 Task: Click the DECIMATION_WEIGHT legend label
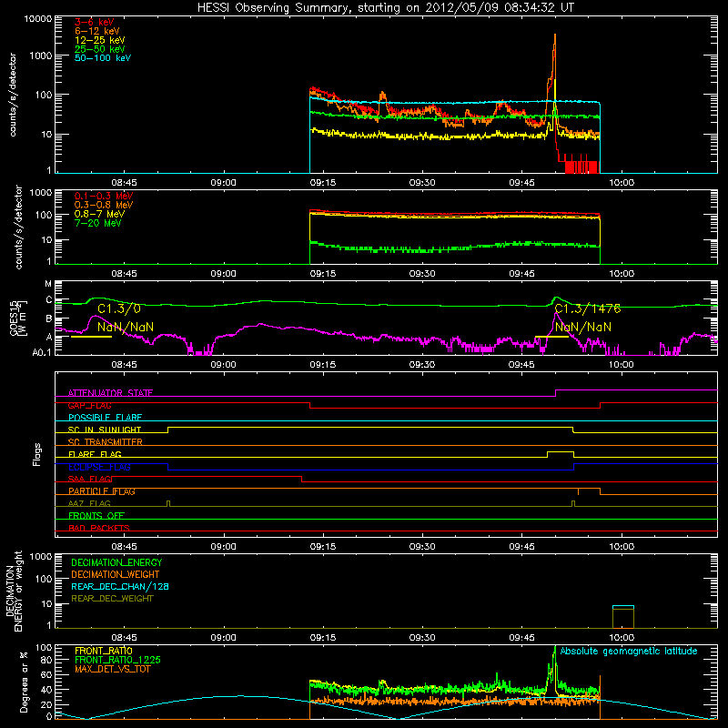116,574
